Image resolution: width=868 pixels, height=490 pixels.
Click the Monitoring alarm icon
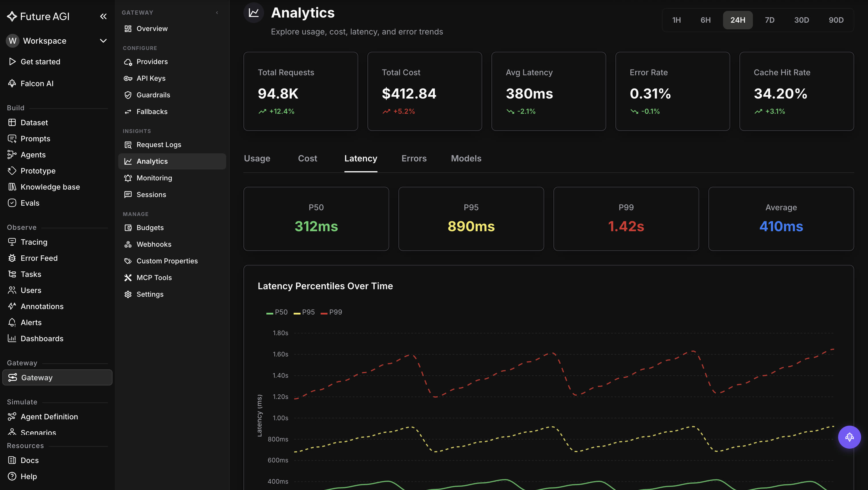coord(128,178)
